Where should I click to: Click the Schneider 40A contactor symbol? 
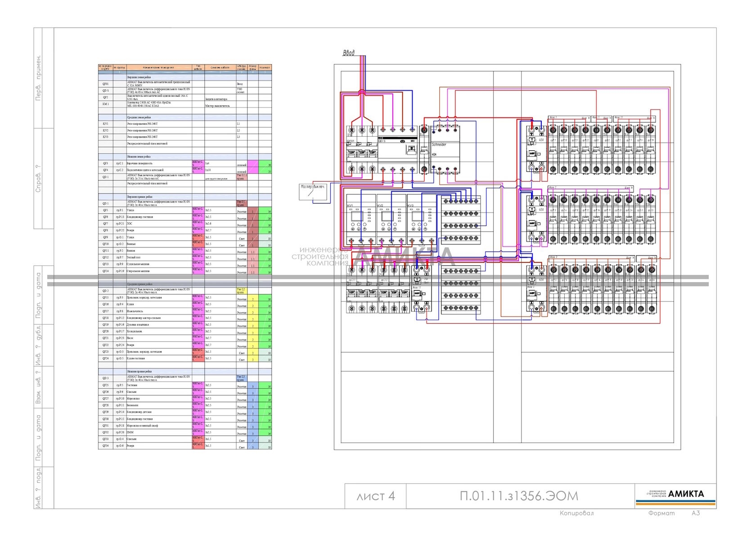point(445,149)
